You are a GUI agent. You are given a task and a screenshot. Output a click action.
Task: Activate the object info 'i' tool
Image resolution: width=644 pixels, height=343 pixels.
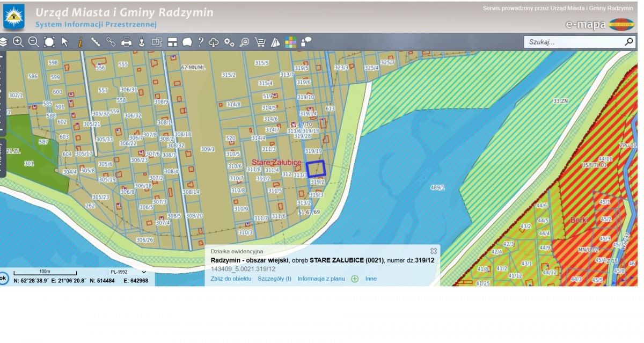tap(80, 42)
